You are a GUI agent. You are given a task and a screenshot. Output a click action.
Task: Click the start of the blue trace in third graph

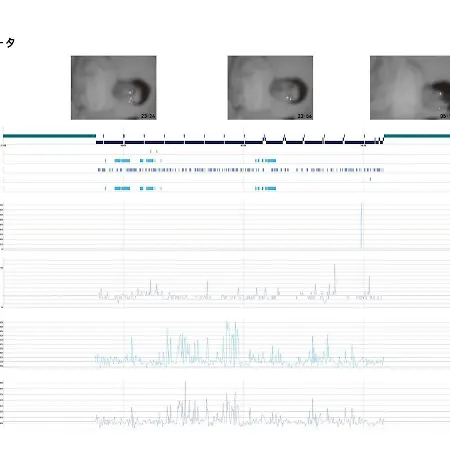coord(97,360)
